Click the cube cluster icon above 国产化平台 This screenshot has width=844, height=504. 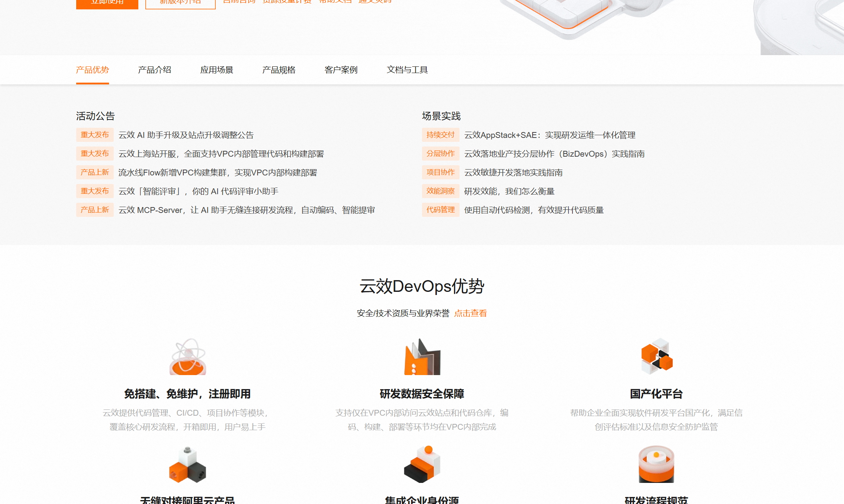pyautogui.click(x=656, y=356)
